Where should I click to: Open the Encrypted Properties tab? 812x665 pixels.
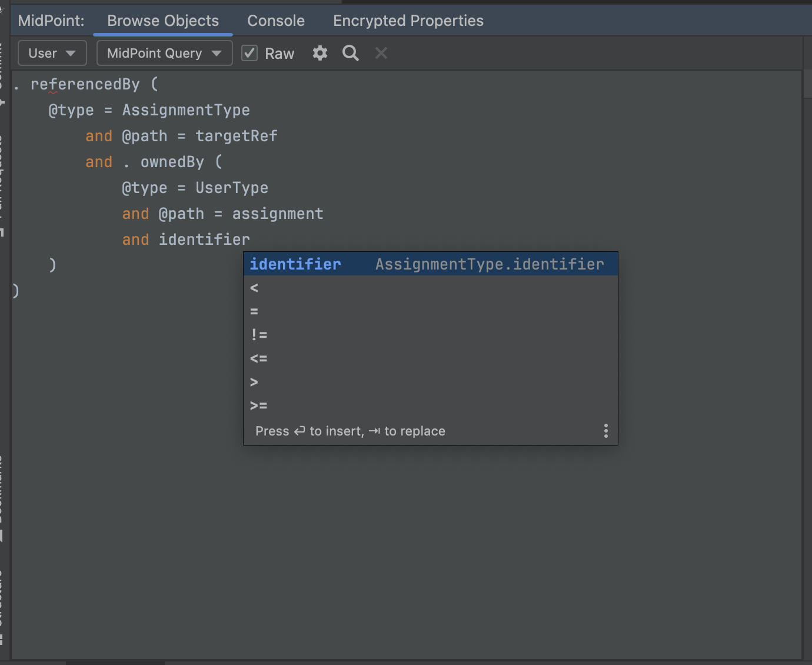coord(408,21)
